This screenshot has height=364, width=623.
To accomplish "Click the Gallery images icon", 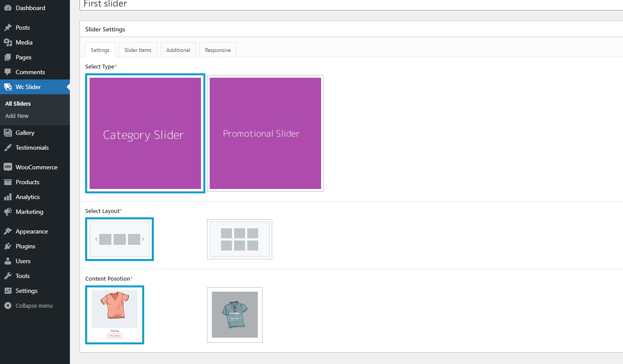I will click(8, 133).
